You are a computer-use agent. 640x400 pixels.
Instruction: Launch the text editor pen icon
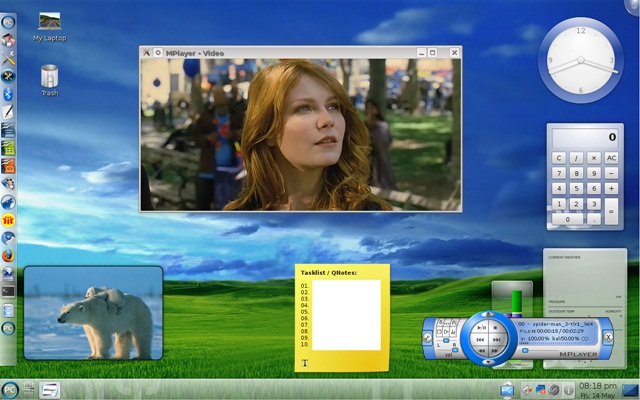tap(8, 112)
